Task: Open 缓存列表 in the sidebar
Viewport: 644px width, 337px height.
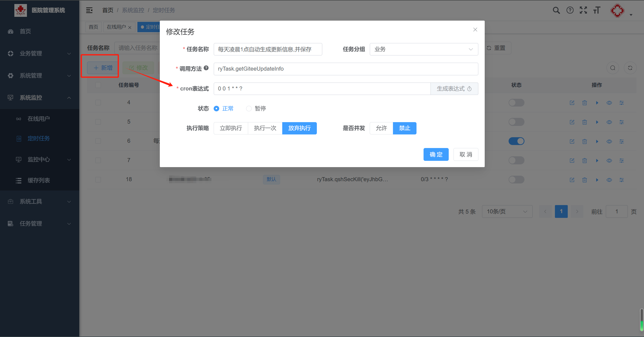Action: [x=39, y=180]
